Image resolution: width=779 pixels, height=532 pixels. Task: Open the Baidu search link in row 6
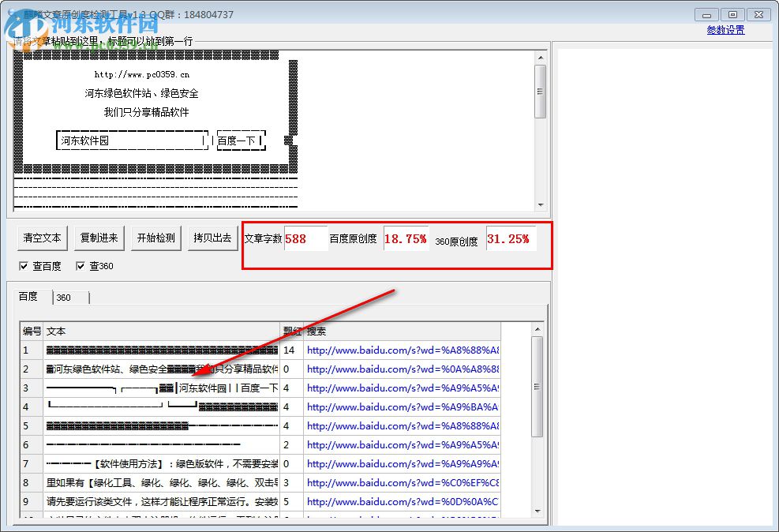point(403,444)
